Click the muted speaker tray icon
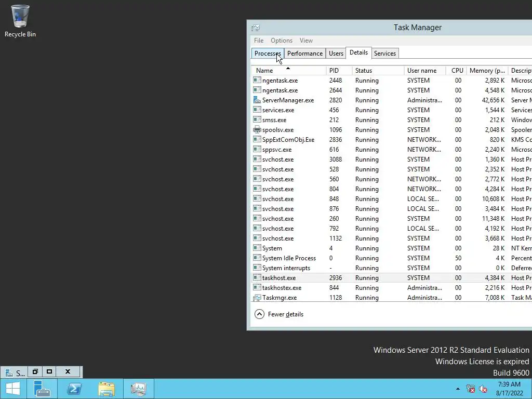The width and height of the screenshot is (532, 399). point(483,389)
